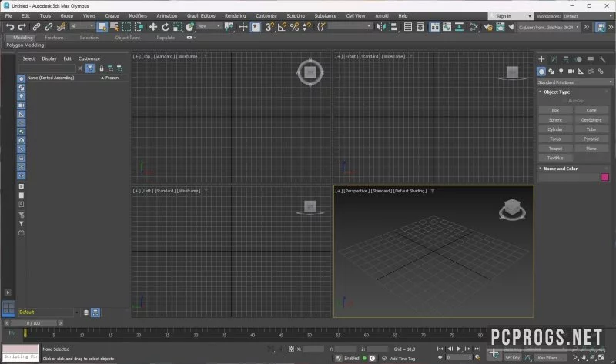
Task: Toggle the Scene Explorer filter funnel
Action: (x=90, y=68)
